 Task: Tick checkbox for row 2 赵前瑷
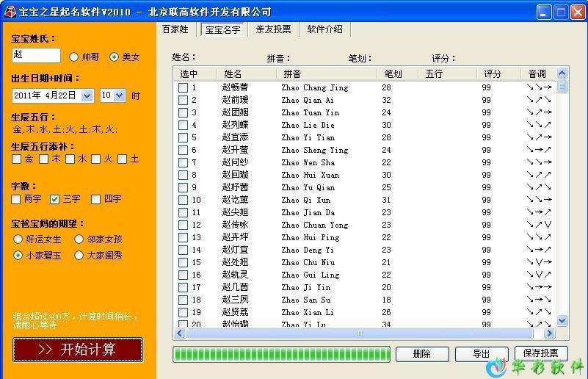point(183,100)
